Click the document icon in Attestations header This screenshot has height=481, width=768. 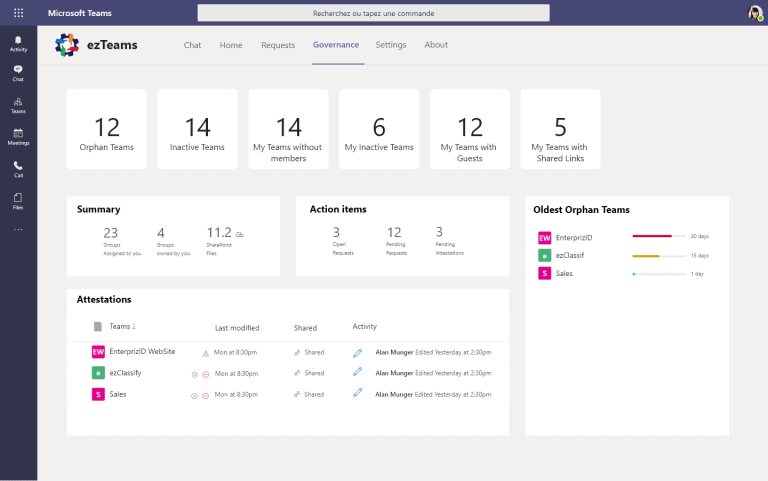(x=97, y=327)
